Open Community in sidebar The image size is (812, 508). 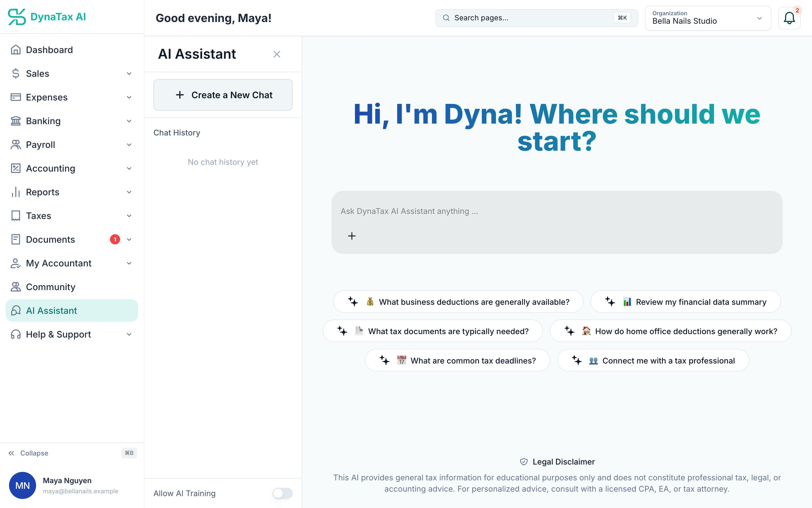[x=72, y=287]
